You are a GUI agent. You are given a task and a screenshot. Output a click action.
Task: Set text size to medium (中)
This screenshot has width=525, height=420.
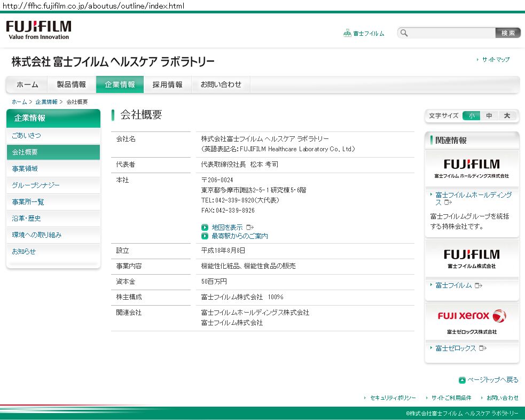tap(489, 115)
